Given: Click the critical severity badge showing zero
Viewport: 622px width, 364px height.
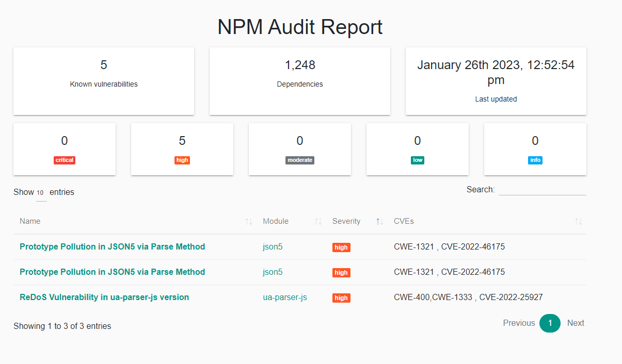Looking at the screenshot, I should tap(64, 160).
